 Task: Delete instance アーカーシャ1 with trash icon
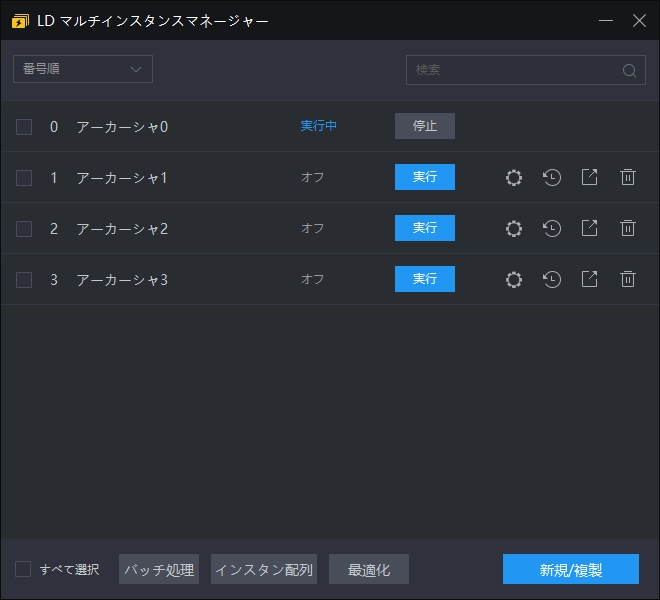tap(628, 177)
